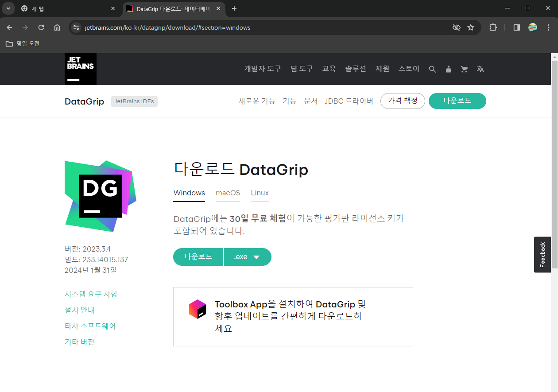Open the 타사 소프트웨어 link
This screenshot has height=392, width=558.
90,326
